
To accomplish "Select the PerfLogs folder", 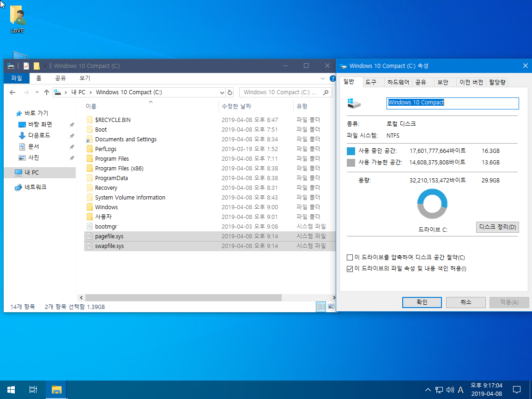I will coord(105,149).
